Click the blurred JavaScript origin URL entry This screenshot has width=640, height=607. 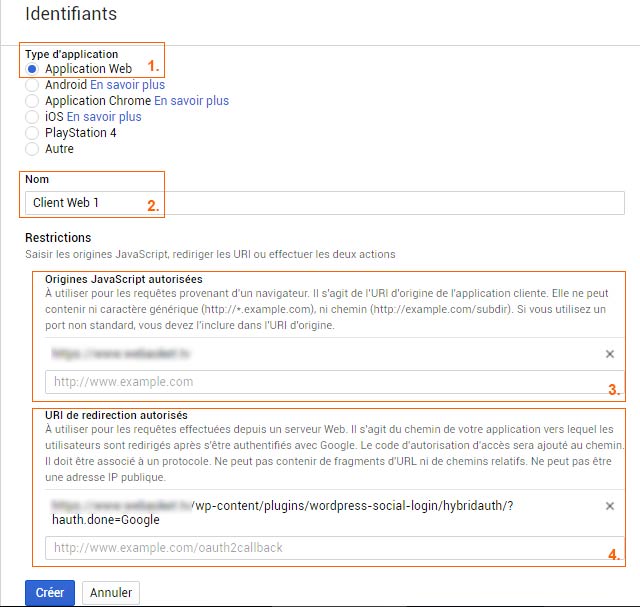click(x=121, y=354)
